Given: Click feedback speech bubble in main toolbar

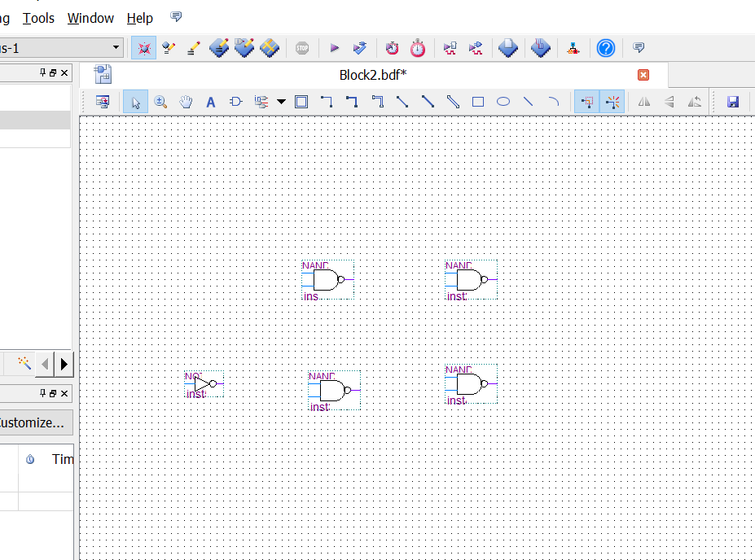Looking at the screenshot, I should tap(639, 47).
